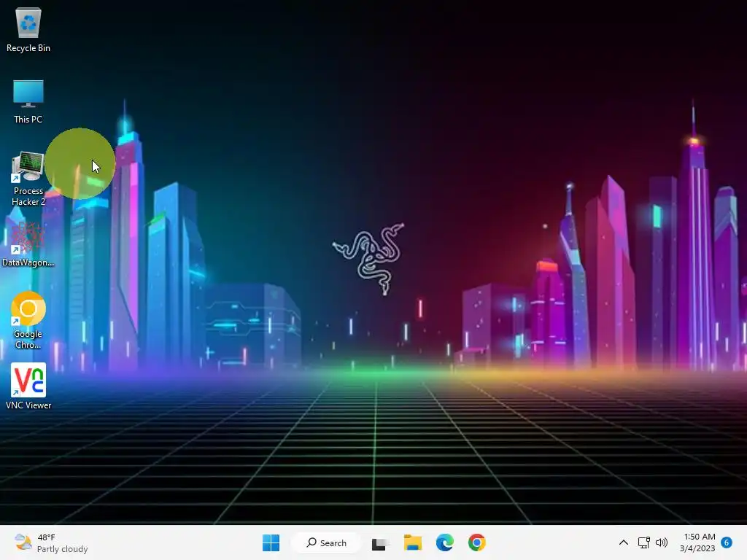Show hidden system tray icons
The image size is (747, 560).
pyautogui.click(x=623, y=542)
